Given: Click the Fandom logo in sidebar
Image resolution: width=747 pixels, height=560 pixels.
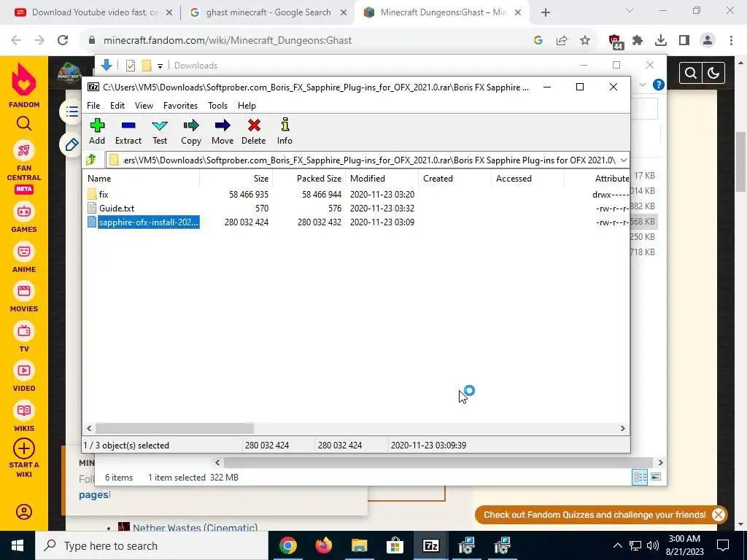Looking at the screenshot, I should click(x=24, y=85).
